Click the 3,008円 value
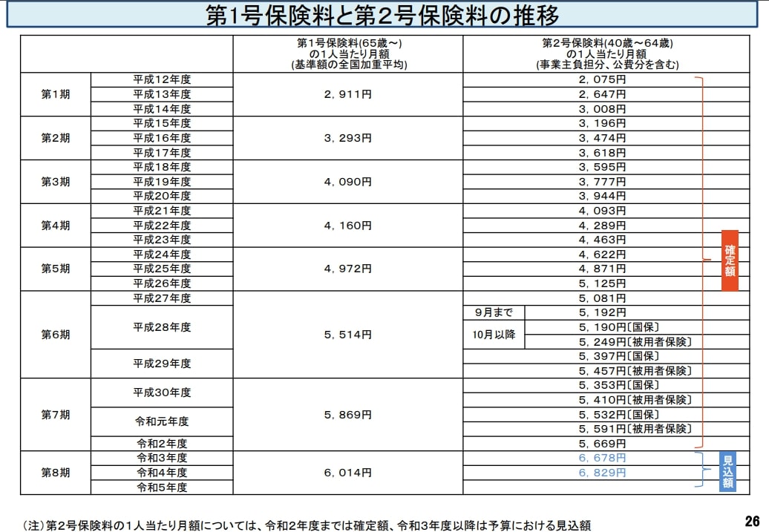The width and height of the screenshot is (769, 532). pyautogui.click(x=602, y=109)
